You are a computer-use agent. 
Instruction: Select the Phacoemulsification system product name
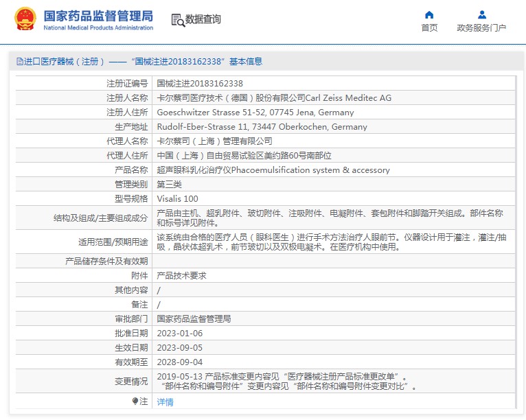pyautogui.click(x=273, y=170)
